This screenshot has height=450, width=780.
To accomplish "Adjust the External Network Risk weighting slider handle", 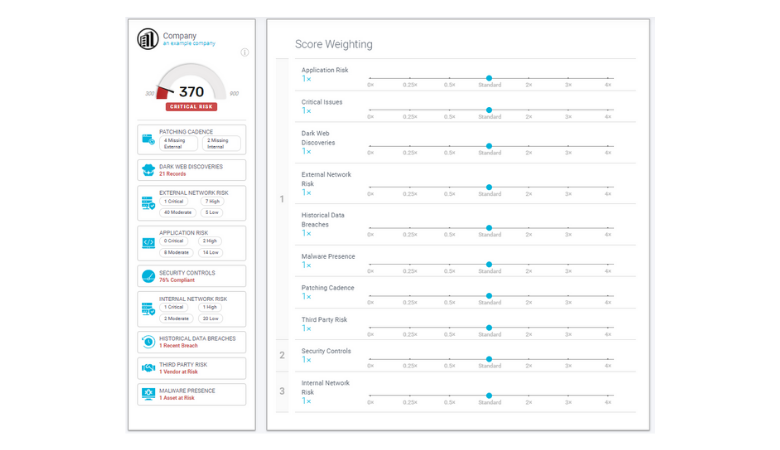I will pyautogui.click(x=489, y=187).
